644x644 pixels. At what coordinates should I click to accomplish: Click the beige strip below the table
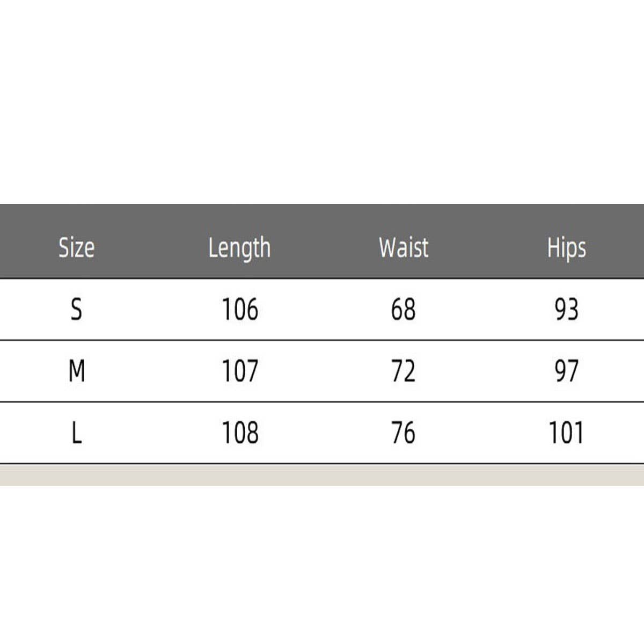tap(322, 475)
